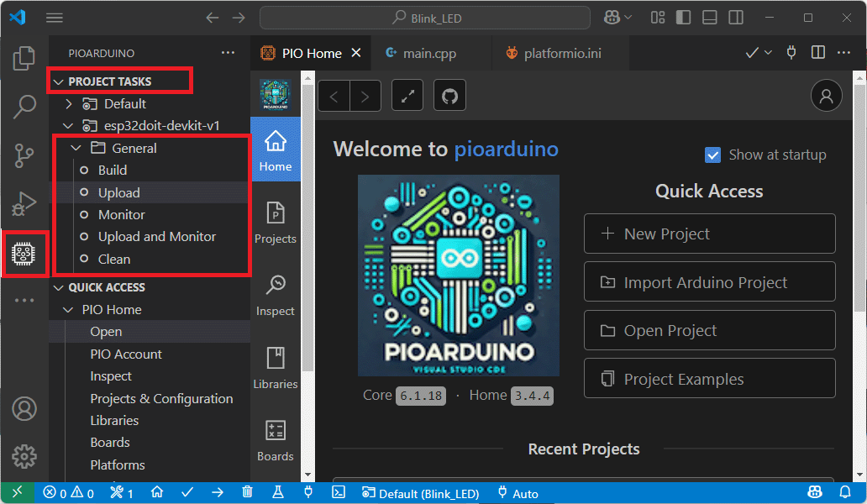Click the status bar Home icon
This screenshot has height=504, width=867.
pyautogui.click(x=157, y=492)
